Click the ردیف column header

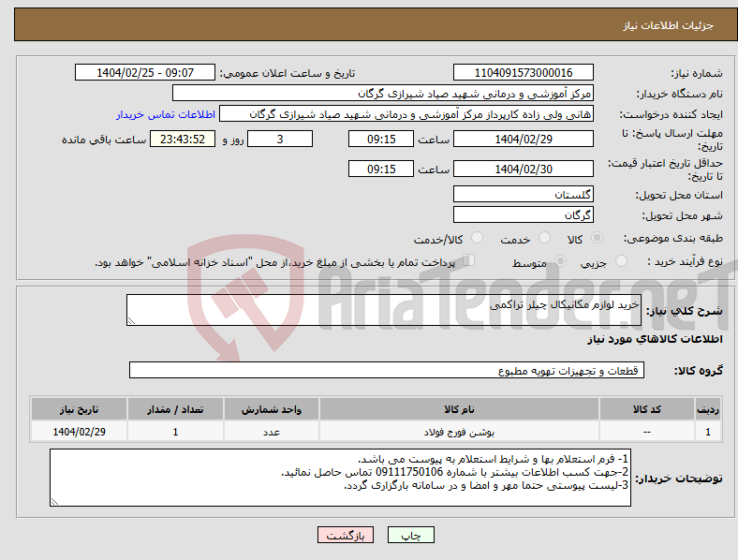pyautogui.click(x=708, y=409)
